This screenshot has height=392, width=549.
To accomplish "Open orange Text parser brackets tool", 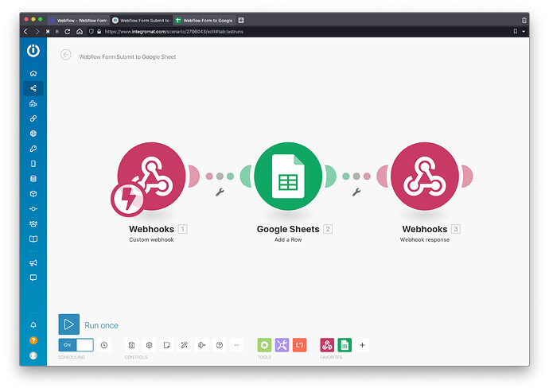I will pyautogui.click(x=299, y=345).
